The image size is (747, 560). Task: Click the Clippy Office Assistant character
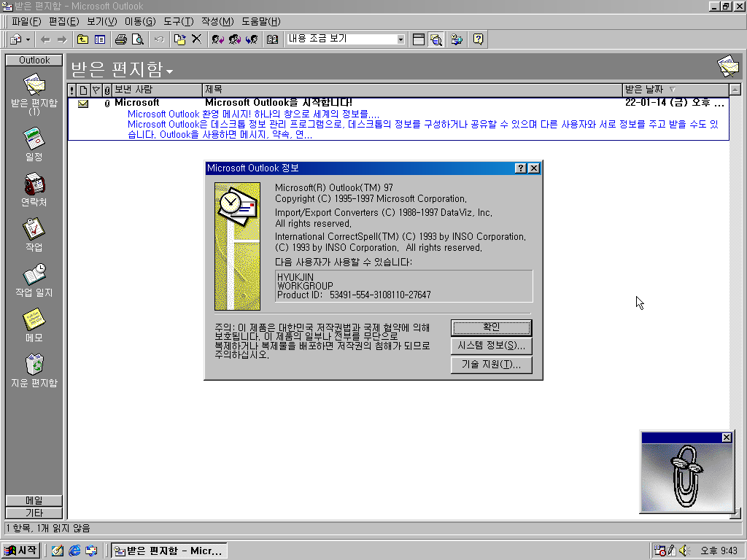tap(686, 477)
